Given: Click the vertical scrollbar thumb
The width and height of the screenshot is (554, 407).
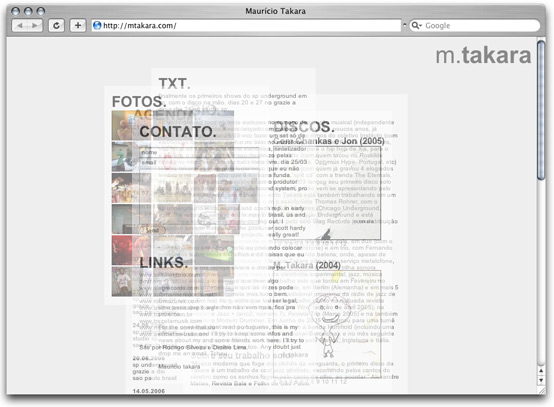Looking at the screenshot, I should (x=541, y=110).
